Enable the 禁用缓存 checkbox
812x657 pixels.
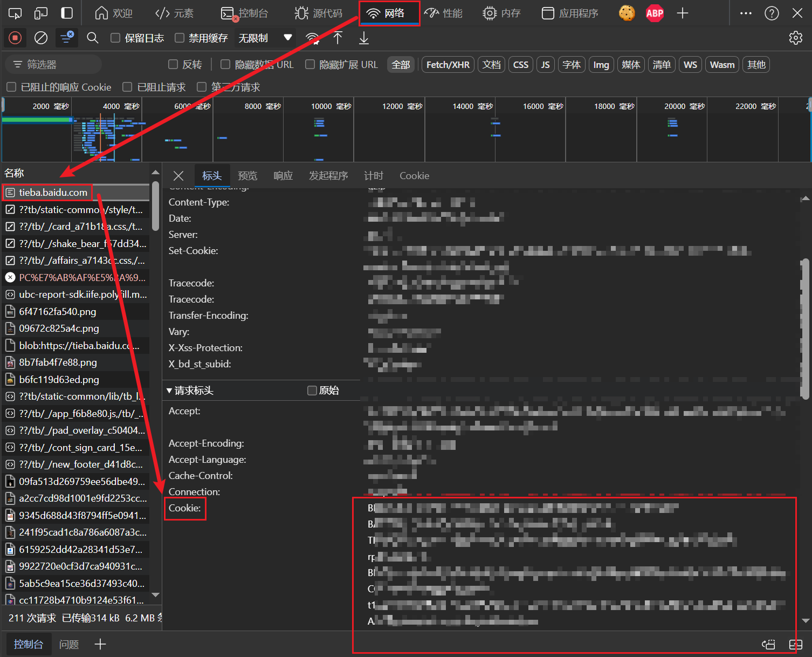coord(180,38)
